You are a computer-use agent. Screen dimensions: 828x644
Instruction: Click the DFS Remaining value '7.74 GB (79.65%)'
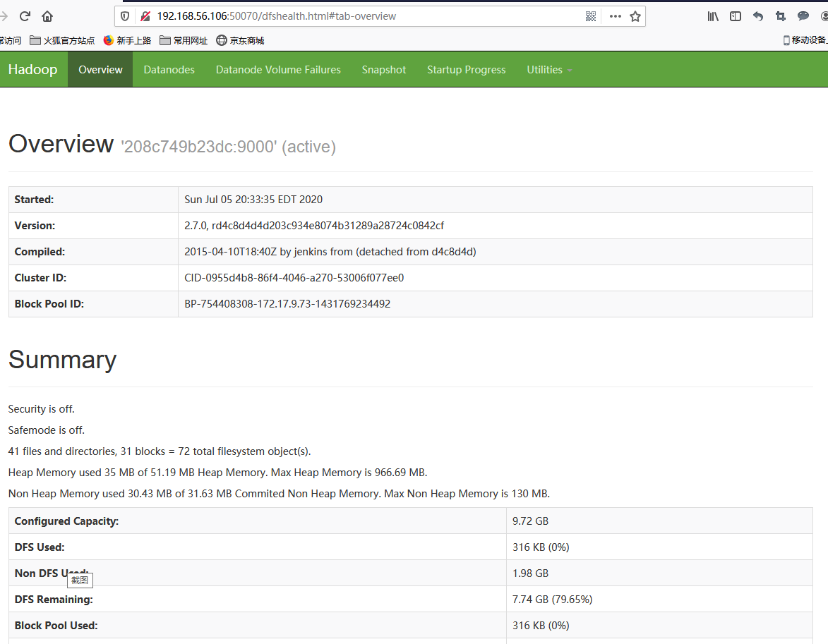click(x=552, y=600)
